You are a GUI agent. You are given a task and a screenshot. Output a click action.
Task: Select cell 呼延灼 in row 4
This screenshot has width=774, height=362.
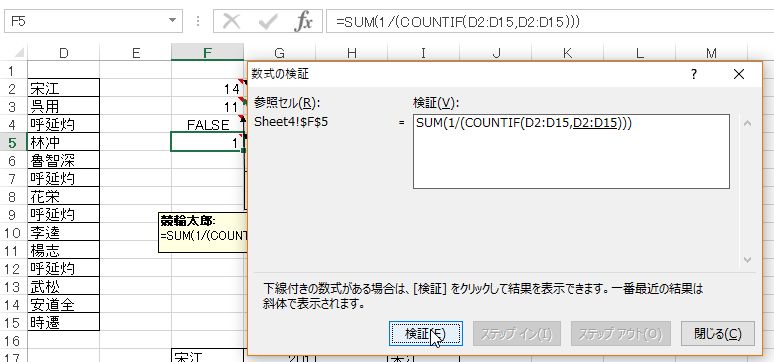64,124
